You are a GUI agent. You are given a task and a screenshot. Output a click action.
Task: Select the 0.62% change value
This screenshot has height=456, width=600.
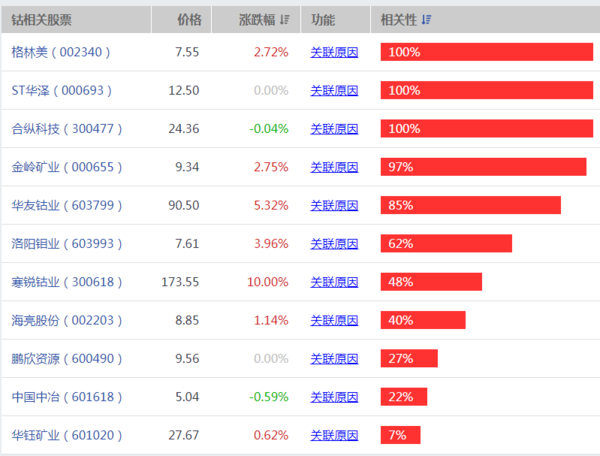click(271, 435)
